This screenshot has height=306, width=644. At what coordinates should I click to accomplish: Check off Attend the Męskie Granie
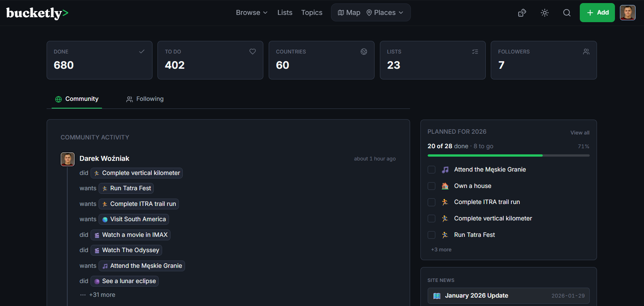pos(431,170)
